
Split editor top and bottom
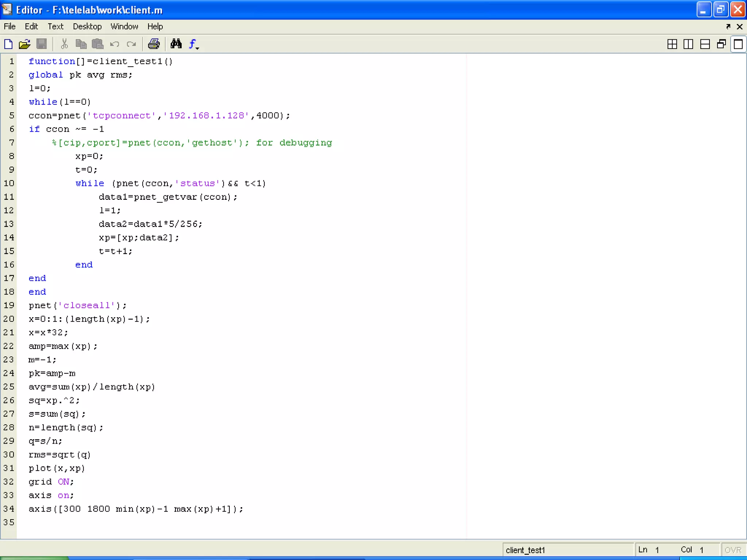pyautogui.click(x=705, y=44)
